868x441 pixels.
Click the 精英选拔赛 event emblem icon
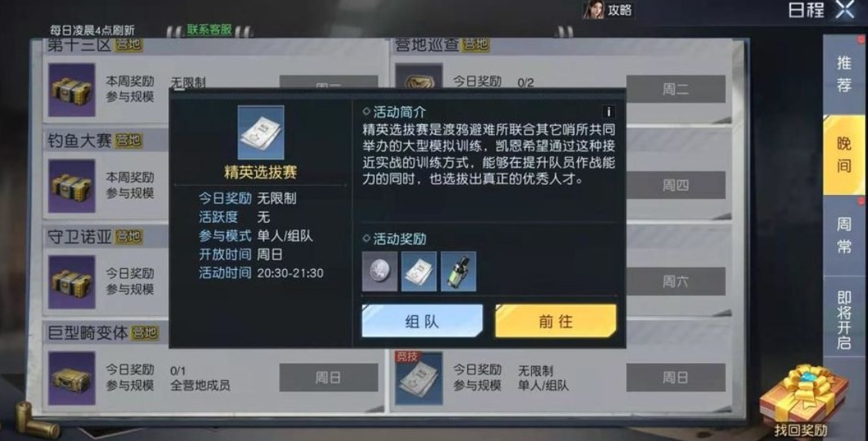coord(261,133)
